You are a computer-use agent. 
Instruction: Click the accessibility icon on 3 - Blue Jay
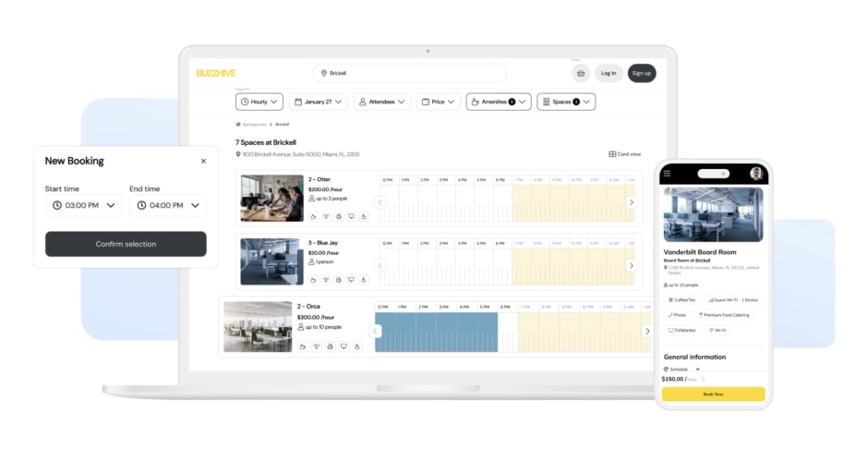point(364,280)
